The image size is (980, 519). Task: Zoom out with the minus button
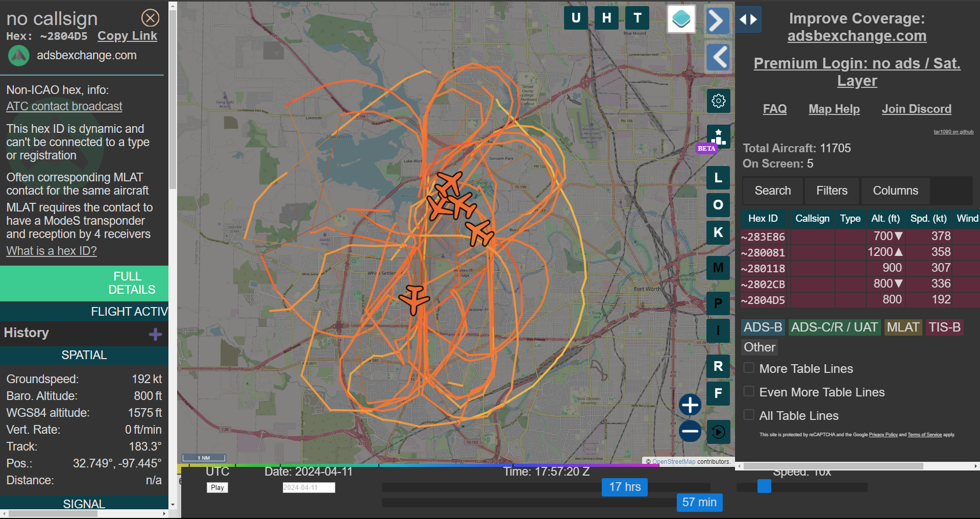690,432
